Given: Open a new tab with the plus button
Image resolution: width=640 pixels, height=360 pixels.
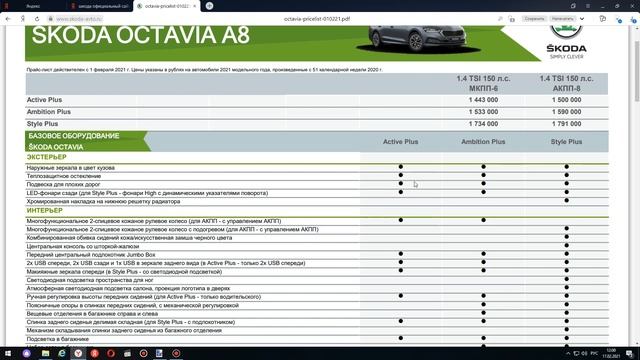Looking at the screenshot, I should click(209, 6).
